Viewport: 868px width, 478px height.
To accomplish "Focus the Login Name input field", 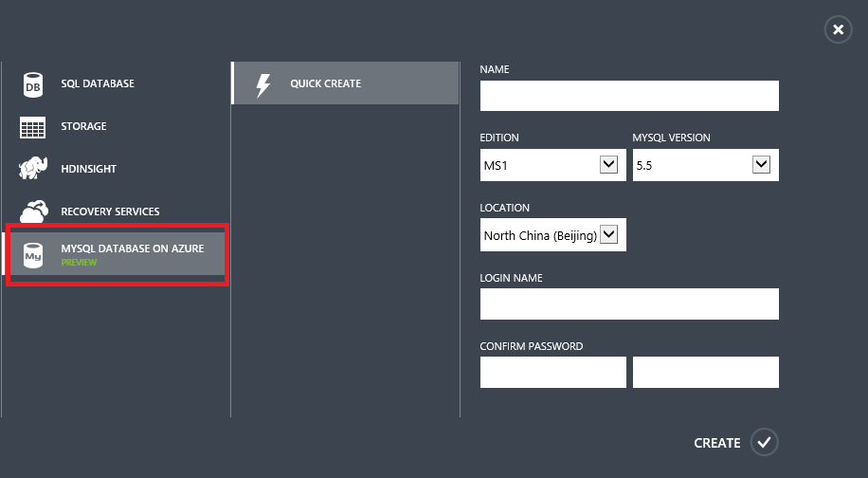I will [x=629, y=304].
